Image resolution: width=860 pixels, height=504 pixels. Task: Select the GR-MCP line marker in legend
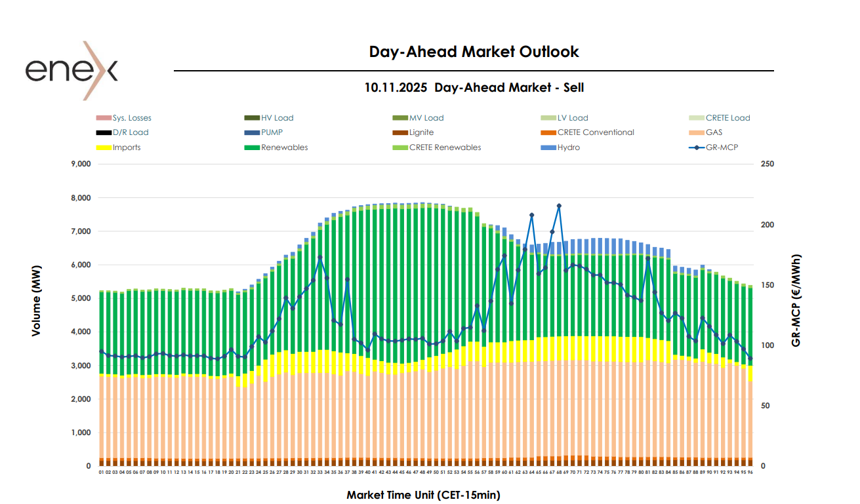[695, 147]
